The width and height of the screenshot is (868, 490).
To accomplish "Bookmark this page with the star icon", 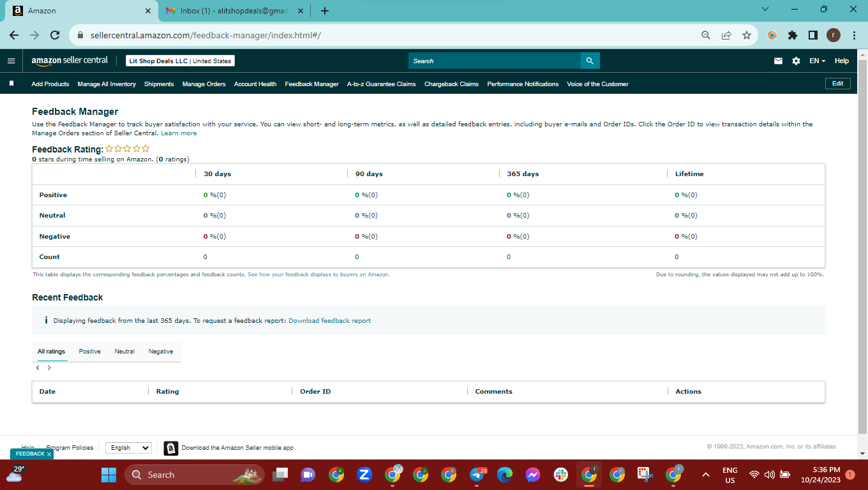I will click(x=747, y=35).
